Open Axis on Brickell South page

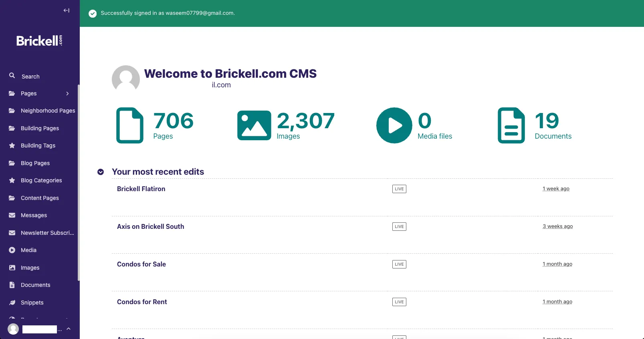click(x=151, y=226)
